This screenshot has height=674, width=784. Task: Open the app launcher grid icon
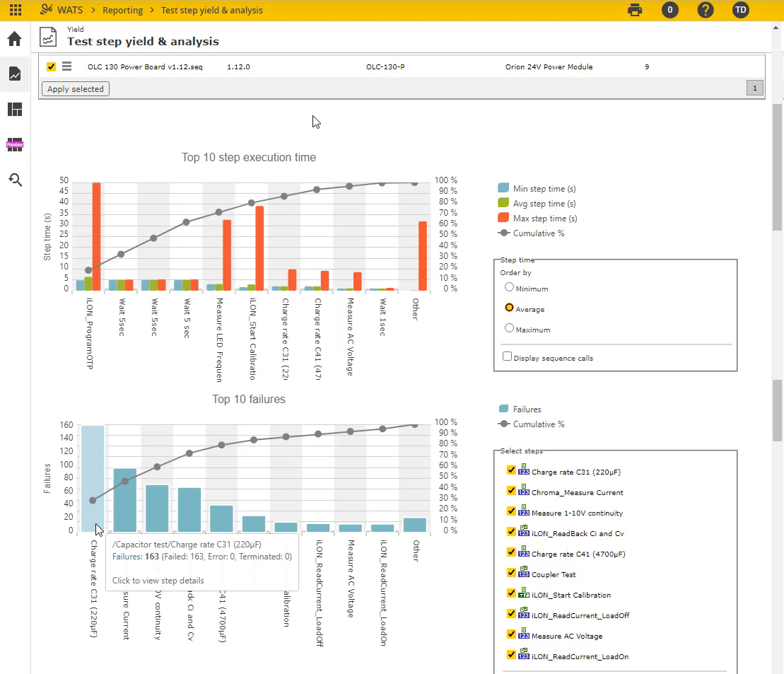pyautogui.click(x=15, y=10)
